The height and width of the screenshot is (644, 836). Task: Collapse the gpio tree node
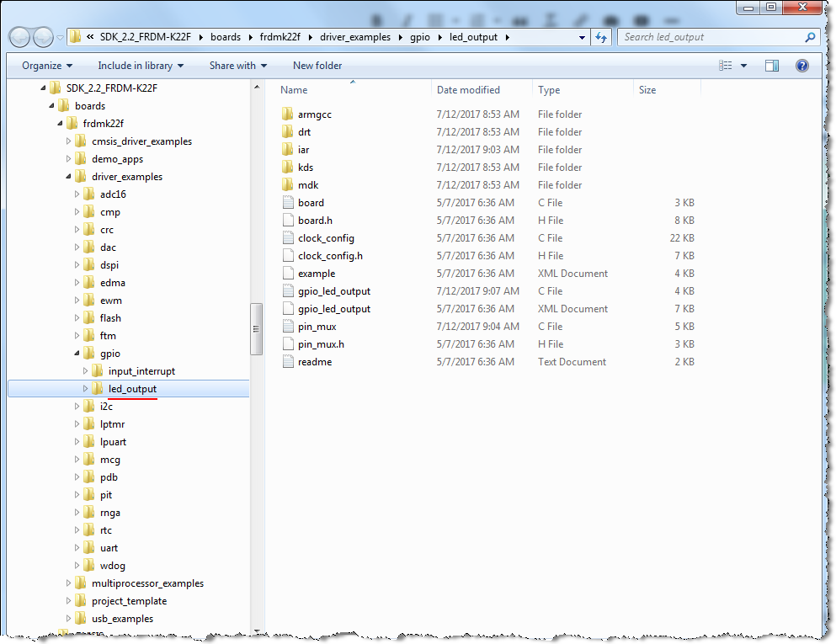[77, 353]
